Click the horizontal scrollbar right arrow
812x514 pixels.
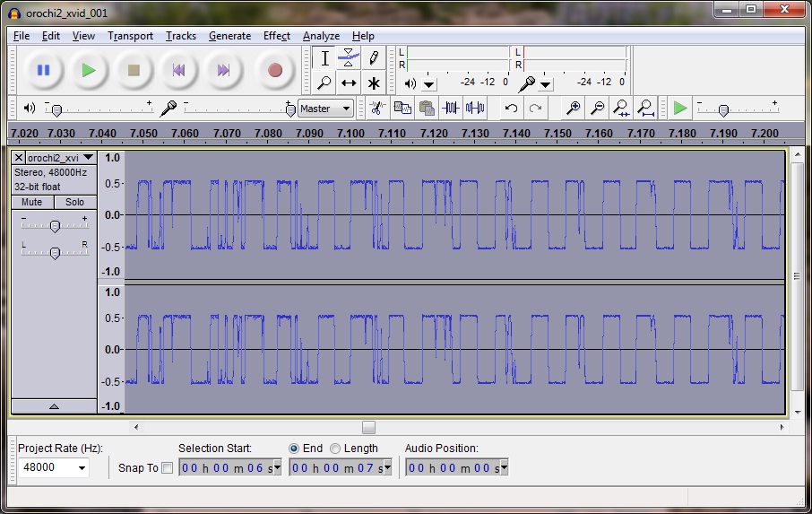(x=782, y=428)
